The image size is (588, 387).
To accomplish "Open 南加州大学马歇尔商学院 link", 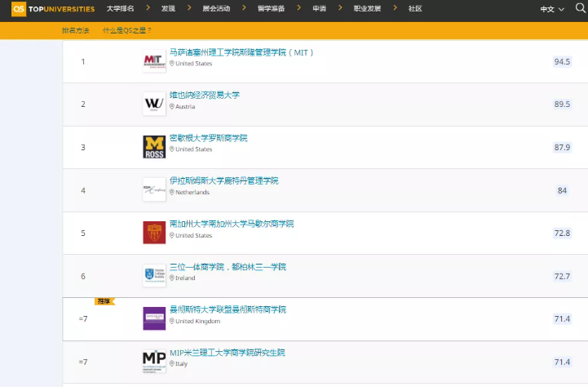I will click(232, 224).
